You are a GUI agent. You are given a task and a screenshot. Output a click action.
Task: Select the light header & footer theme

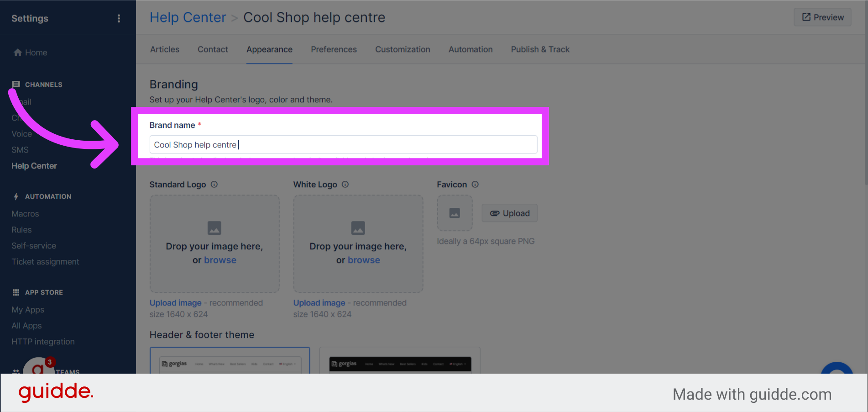pyautogui.click(x=230, y=361)
